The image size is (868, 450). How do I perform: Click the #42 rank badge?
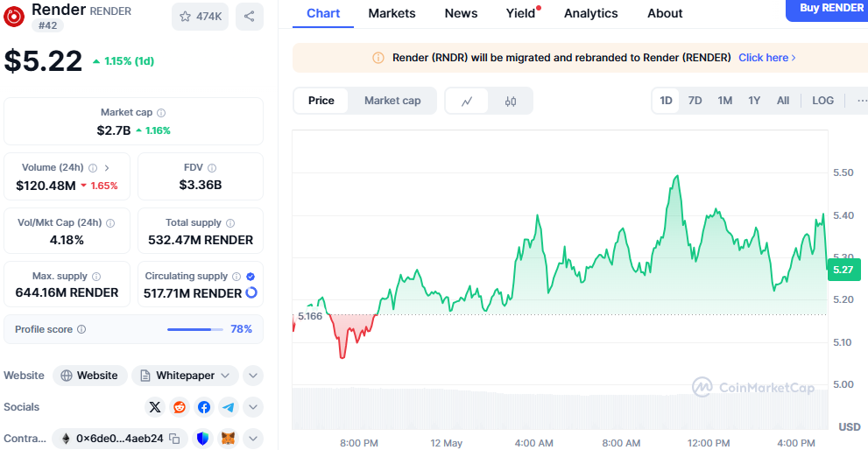click(47, 25)
